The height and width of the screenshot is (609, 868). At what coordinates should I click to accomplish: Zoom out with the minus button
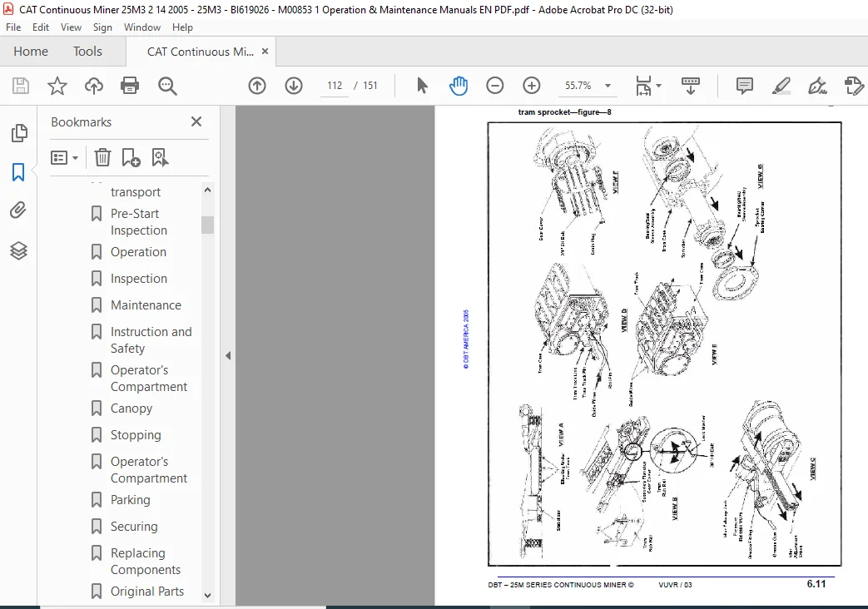(495, 86)
